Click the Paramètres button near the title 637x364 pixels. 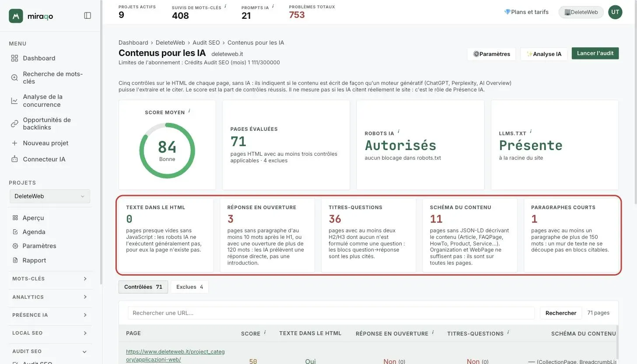491,54
